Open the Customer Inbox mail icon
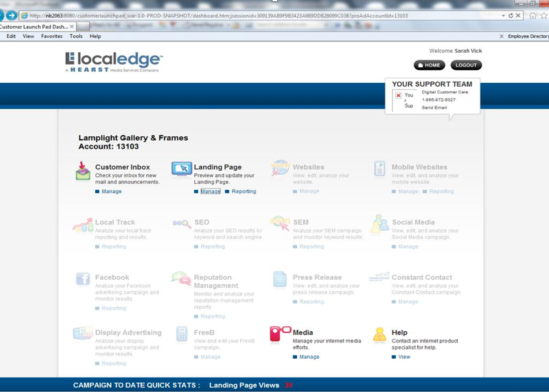 point(83,171)
